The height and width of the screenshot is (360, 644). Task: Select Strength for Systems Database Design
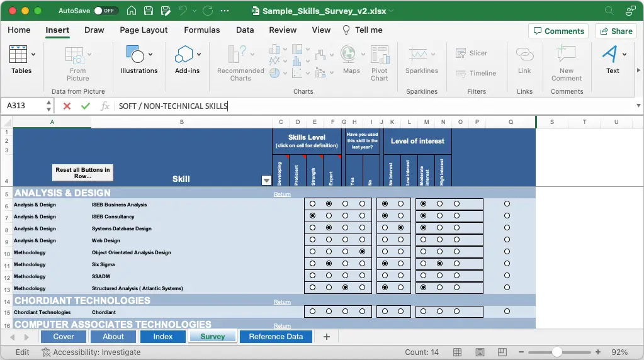346,227
